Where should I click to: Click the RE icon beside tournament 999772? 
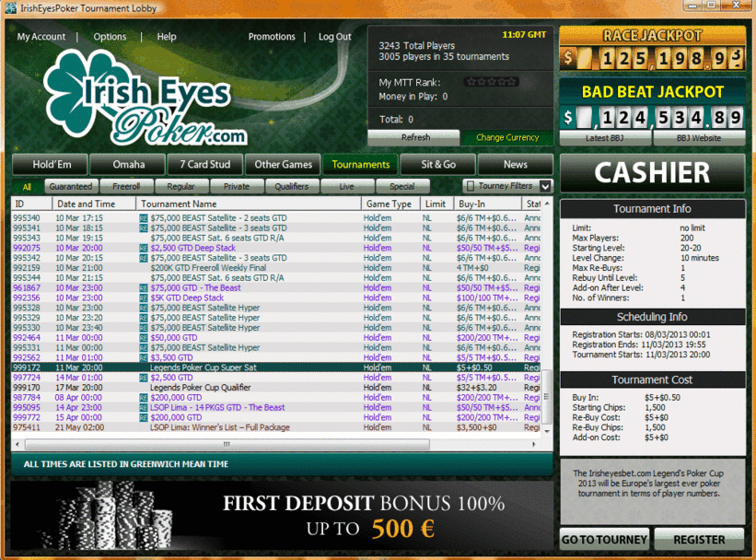[144, 418]
